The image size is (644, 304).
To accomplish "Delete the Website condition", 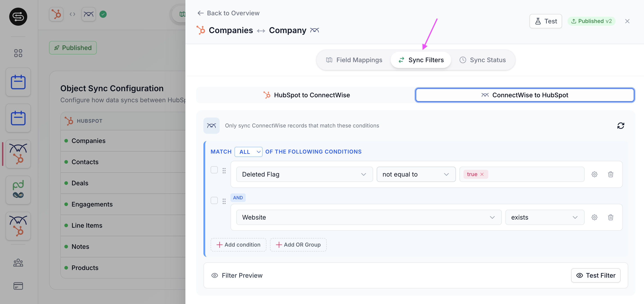I will click(x=611, y=217).
